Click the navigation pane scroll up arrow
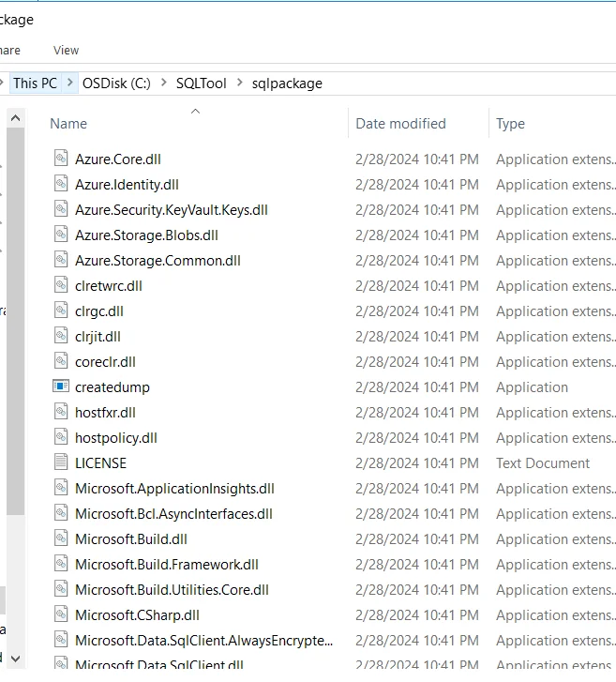This screenshot has width=616, height=682. (15, 119)
